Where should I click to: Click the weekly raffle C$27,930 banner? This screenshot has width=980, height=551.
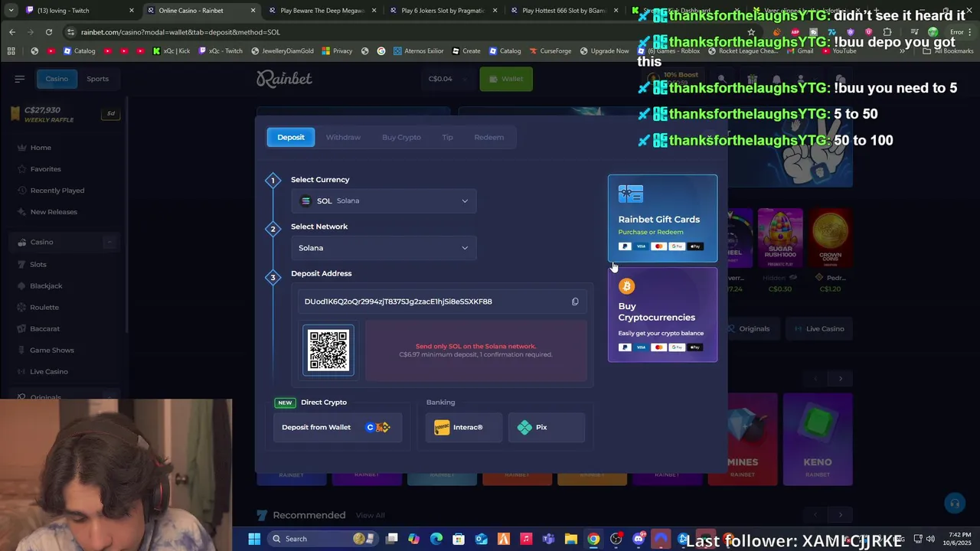64,114
